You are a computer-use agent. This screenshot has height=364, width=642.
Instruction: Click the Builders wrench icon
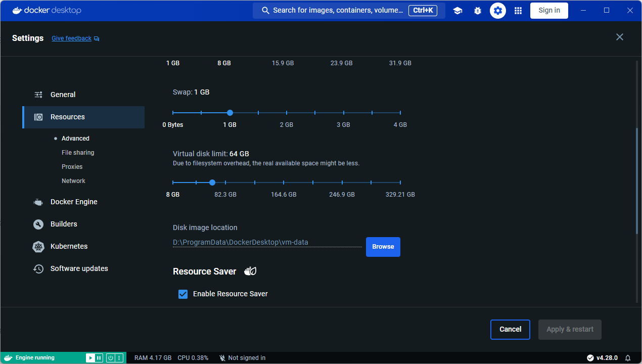pyautogui.click(x=38, y=224)
